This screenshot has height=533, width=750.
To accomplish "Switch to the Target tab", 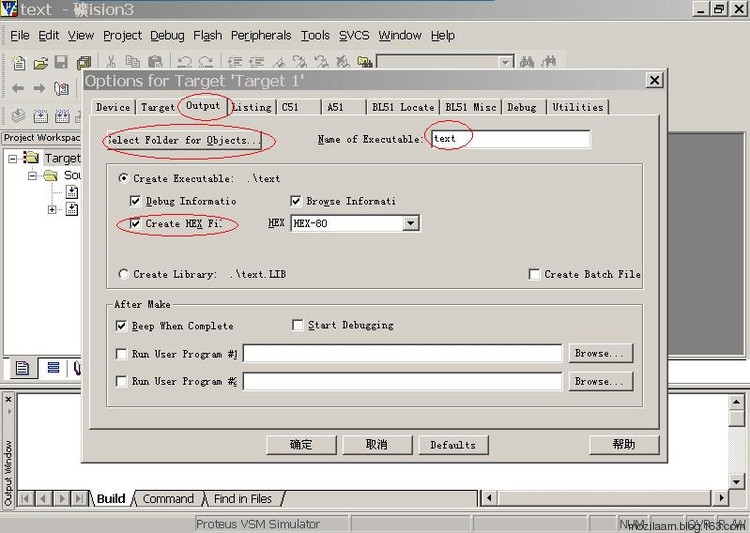I will 157,107.
